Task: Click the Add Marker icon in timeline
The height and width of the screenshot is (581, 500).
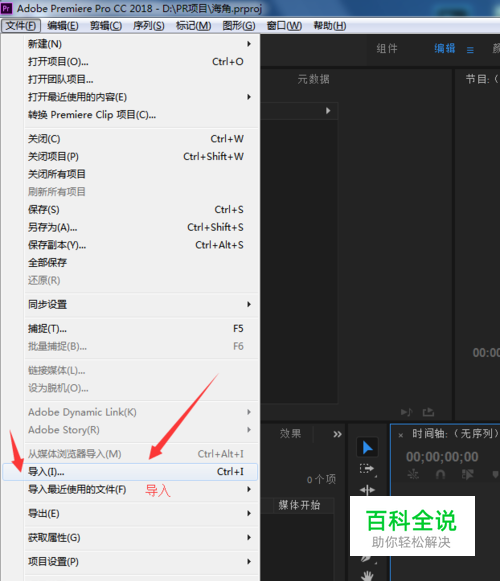Action: point(495,474)
